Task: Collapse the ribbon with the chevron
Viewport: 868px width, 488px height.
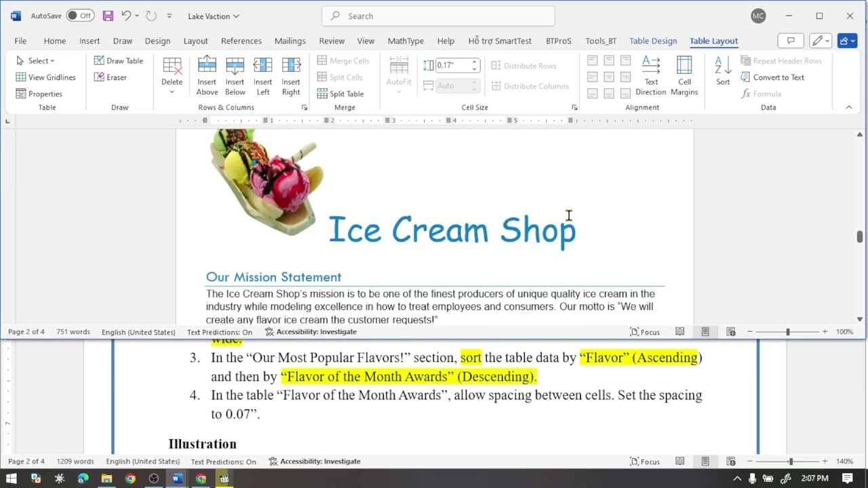Action: coord(848,107)
